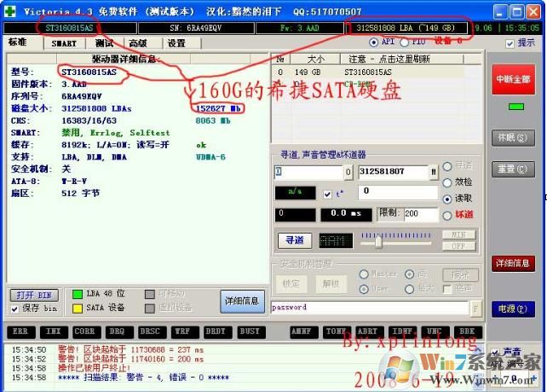Click the BUSY status indicator
The width and height of the screenshot is (547, 392).
point(250,330)
